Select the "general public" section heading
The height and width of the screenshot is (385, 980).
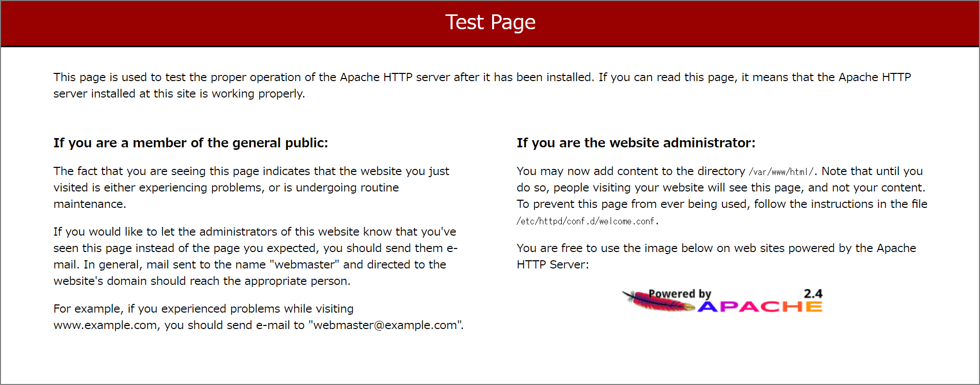pyautogui.click(x=190, y=143)
